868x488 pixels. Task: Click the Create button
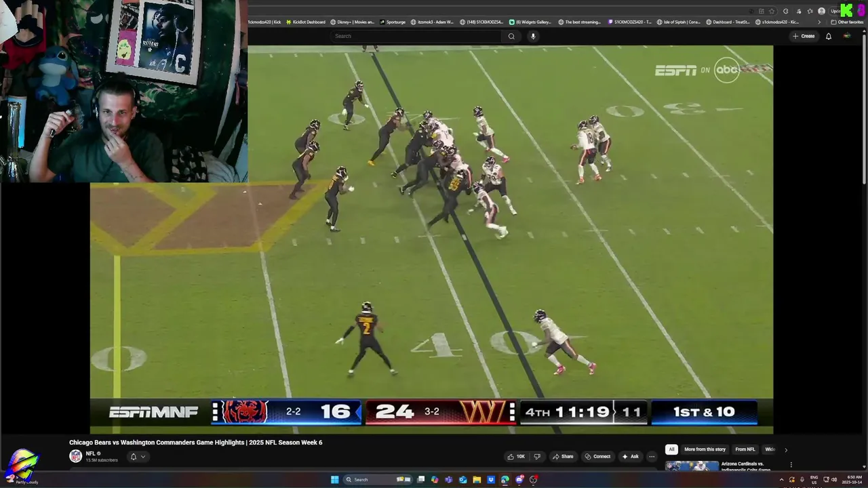[x=804, y=36]
